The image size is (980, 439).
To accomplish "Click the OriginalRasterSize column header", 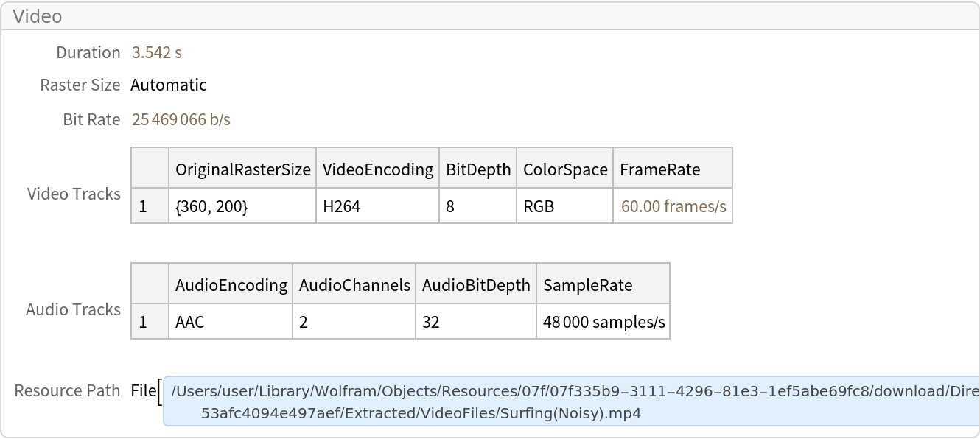I will coord(242,169).
